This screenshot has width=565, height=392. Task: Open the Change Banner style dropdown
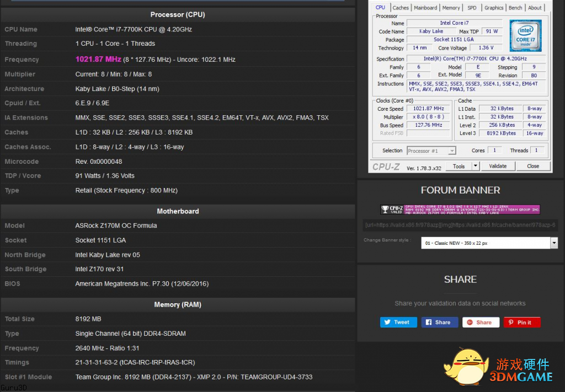click(489, 243)
